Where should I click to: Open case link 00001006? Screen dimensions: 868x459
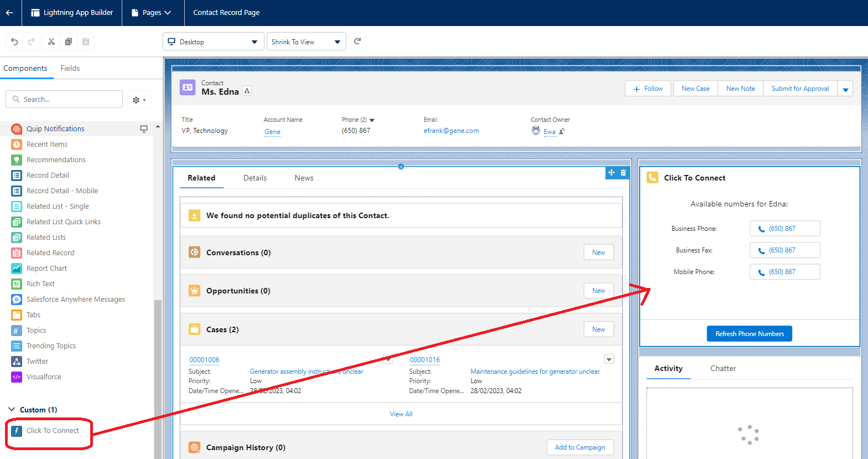(204, 360)
